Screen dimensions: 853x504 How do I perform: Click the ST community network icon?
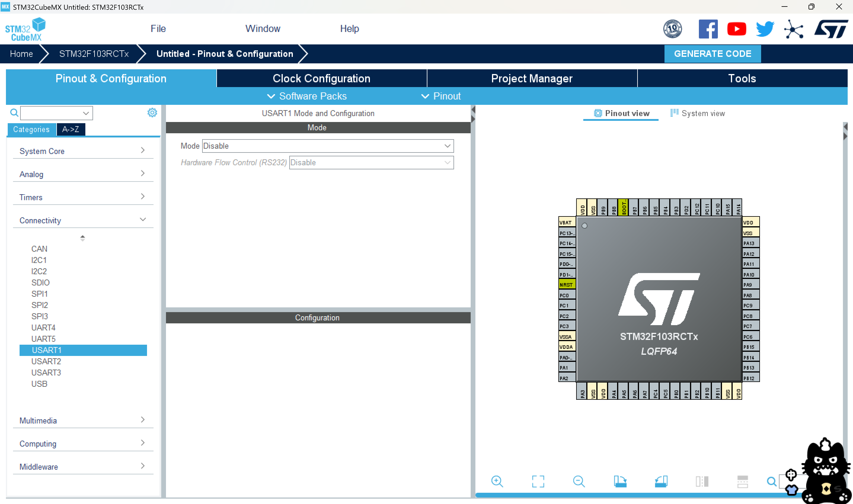(x=793, y=29)
